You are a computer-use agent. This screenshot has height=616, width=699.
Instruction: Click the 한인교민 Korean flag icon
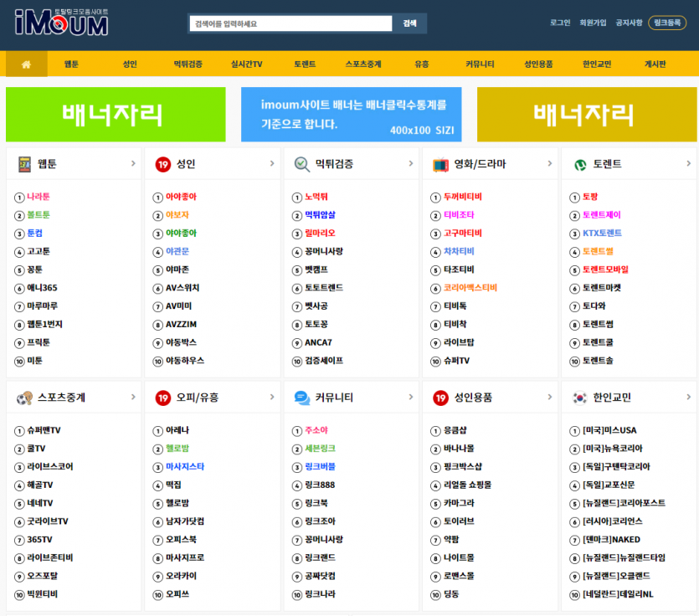[x=579, y=398]
